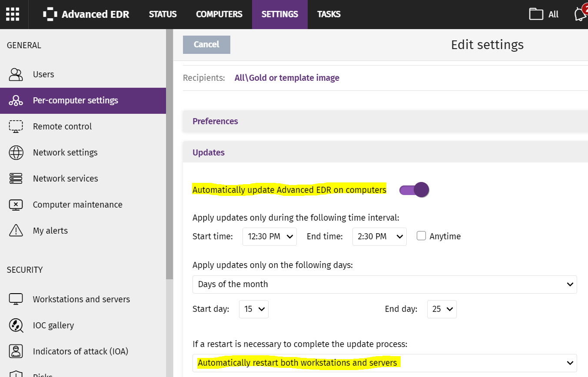Open My alerts in sidebar
The height and width of the screenshot is (377, 588).
coord(83,231)
